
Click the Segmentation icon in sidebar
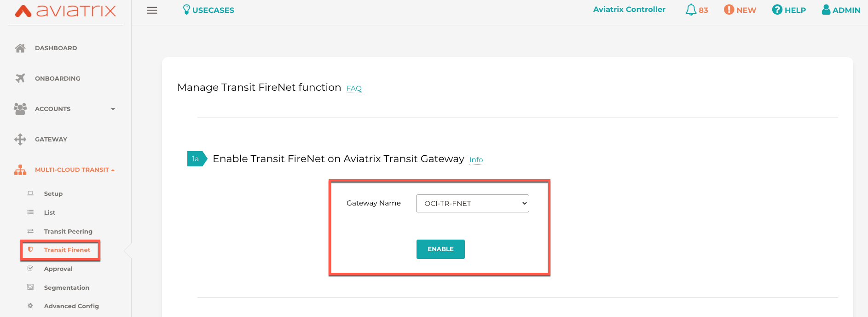[30, 287]
